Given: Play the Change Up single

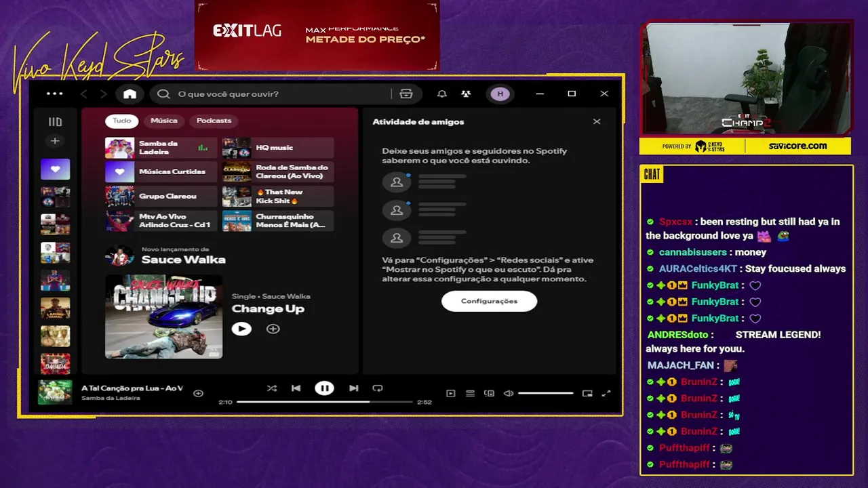Looking at the screenshot, I should pos(241,329).
